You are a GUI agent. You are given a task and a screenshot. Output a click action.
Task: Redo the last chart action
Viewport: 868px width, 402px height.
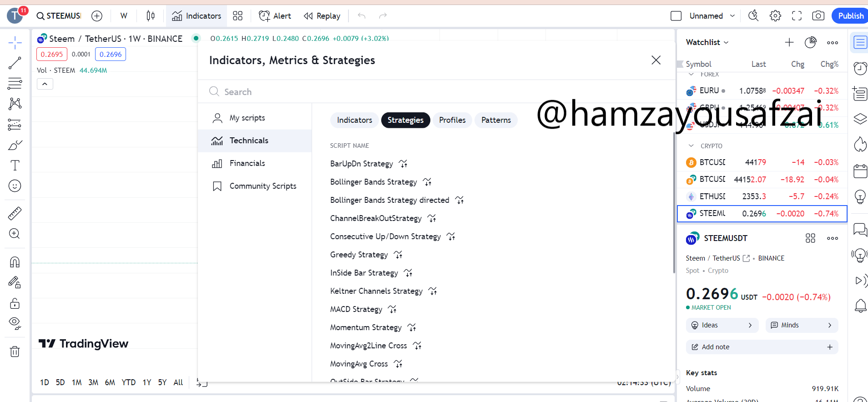click(383, 16)
